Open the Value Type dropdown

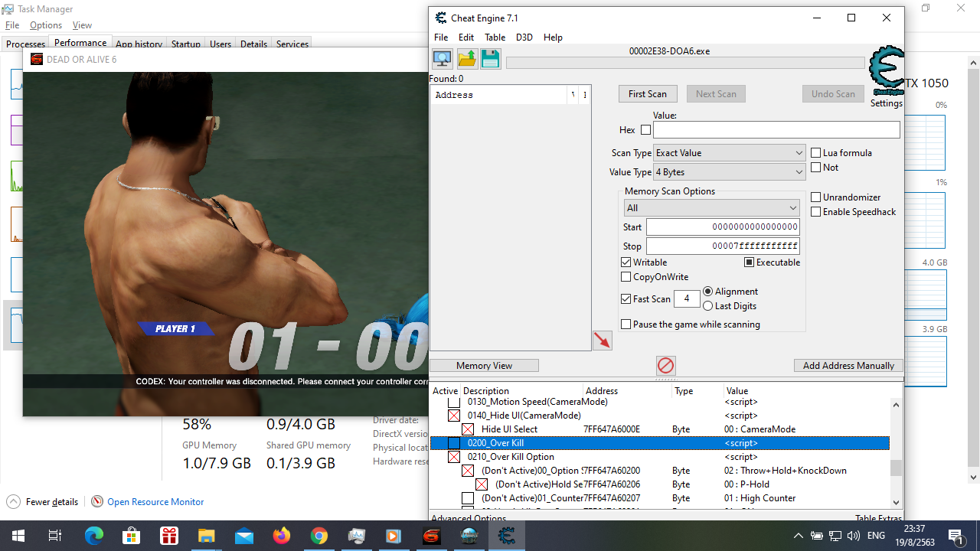tap(730, 172)
